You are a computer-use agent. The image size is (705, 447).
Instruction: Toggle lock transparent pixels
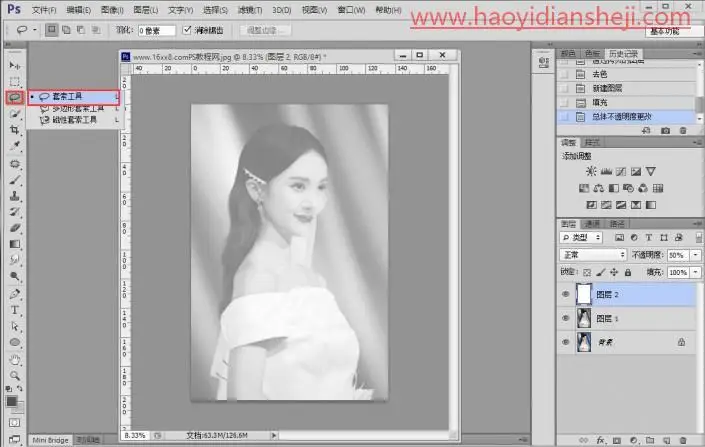pyautogui.click(x=587, y=273)
